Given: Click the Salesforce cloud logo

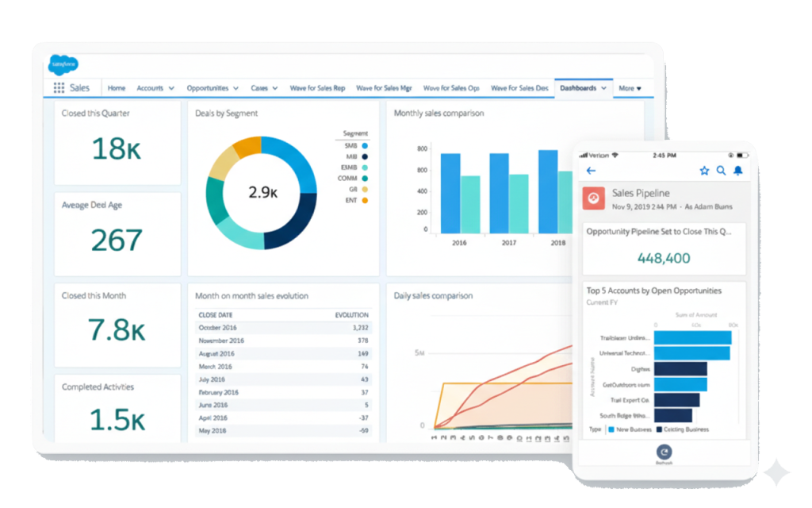Looking at the screenshot, I should tap(63, 65).
